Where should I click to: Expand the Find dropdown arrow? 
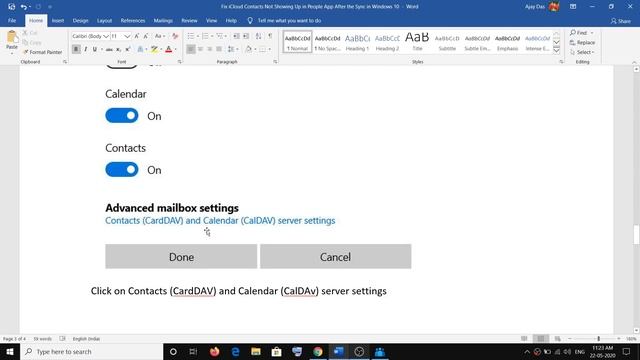point(592,33)
